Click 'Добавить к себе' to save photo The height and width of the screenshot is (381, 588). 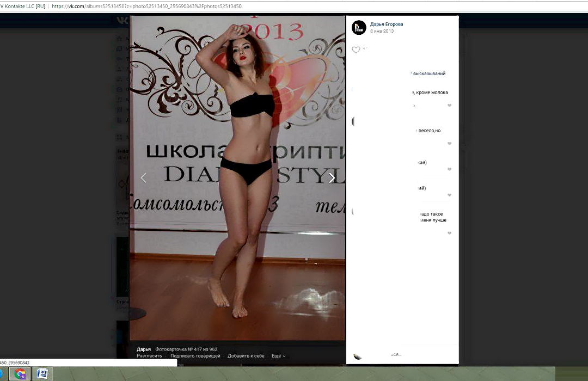(246, 356)
